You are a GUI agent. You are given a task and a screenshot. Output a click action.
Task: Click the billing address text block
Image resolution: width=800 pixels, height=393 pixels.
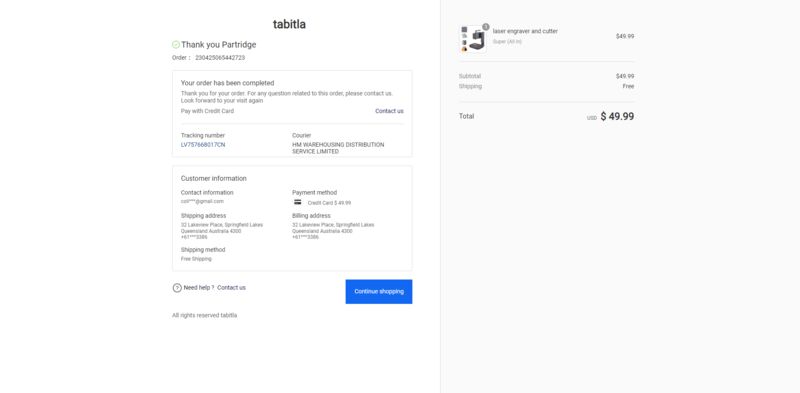pyautogui.click(x=333, y=231)
